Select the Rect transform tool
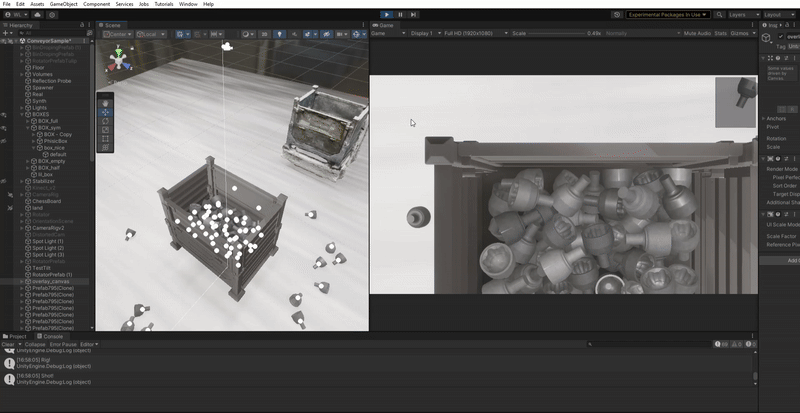This screenshot has width=800, height=413. tap(106, 139)
